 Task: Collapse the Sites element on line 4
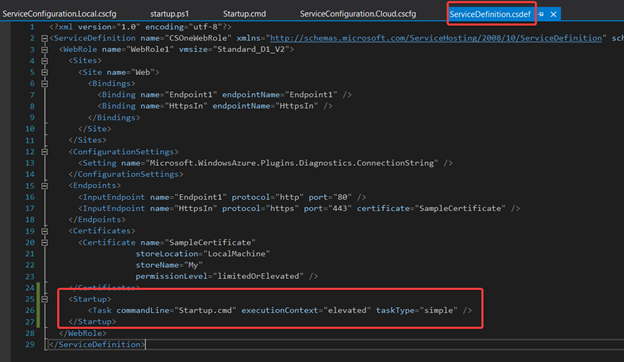coord(45,61)
